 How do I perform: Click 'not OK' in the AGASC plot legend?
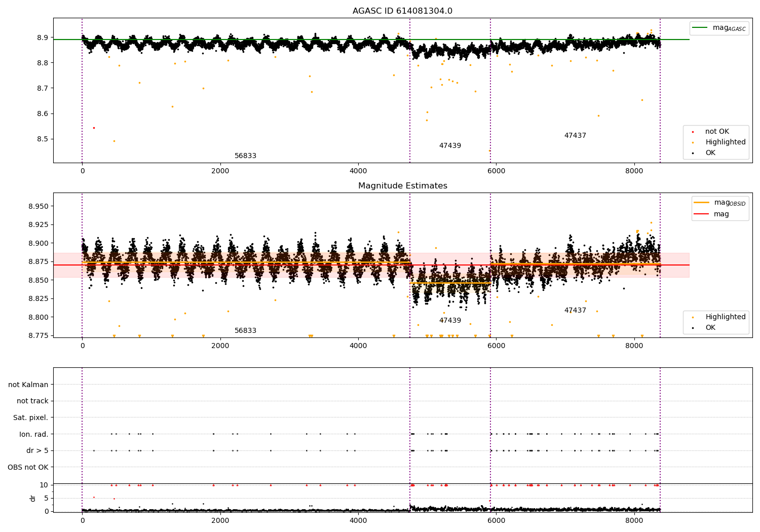(717, 132)
